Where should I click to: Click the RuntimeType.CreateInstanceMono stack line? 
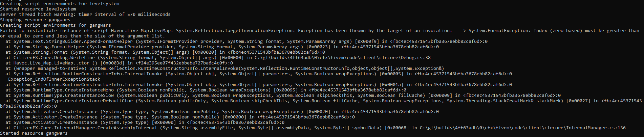click(x=206, y=90)
